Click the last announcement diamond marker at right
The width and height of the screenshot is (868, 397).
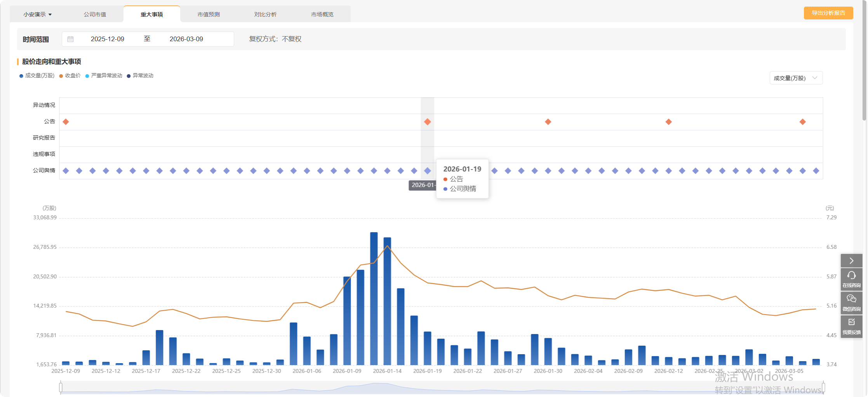[802, 122]
